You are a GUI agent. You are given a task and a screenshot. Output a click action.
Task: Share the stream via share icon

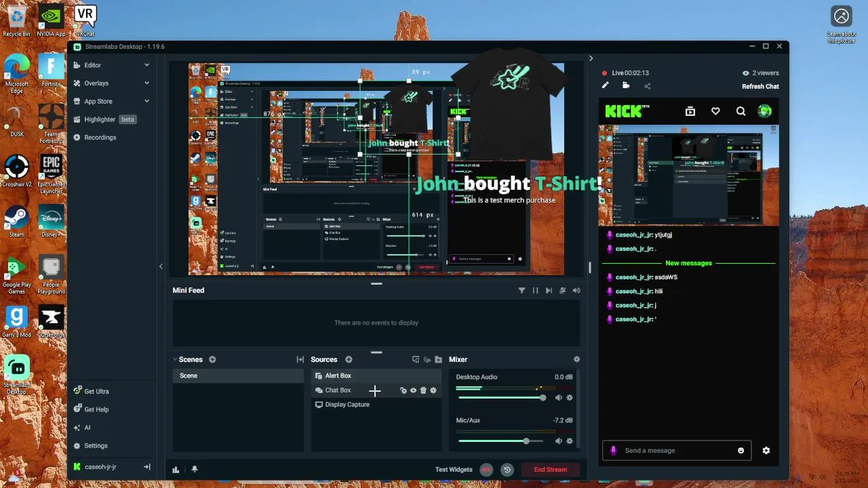click(647, 86)
